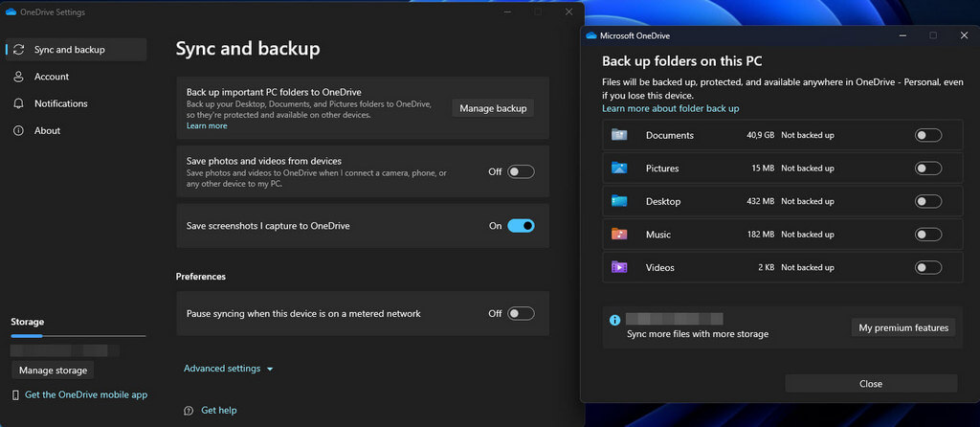Click the Get help question mark icon
The height and width of the screenshot is (427, 980).
tap(189, 411)
